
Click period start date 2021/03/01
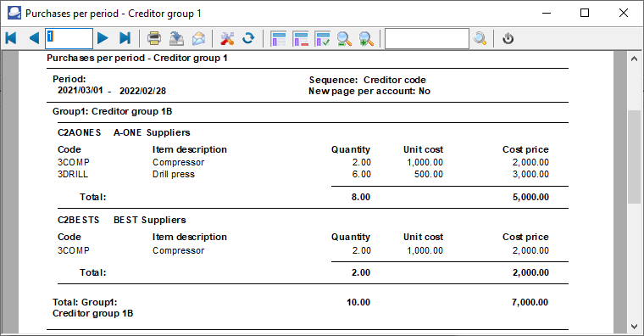(x=80, y=90)
